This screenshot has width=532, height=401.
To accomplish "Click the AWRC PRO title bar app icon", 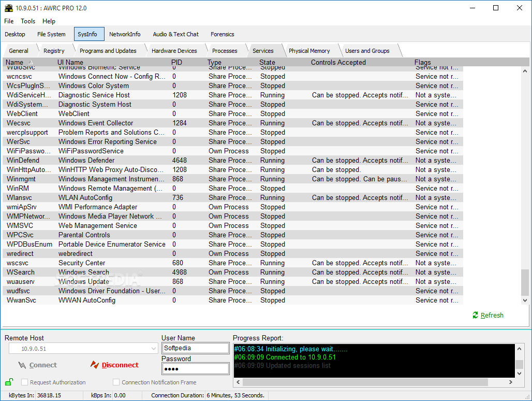I will (x=8, y=8).
